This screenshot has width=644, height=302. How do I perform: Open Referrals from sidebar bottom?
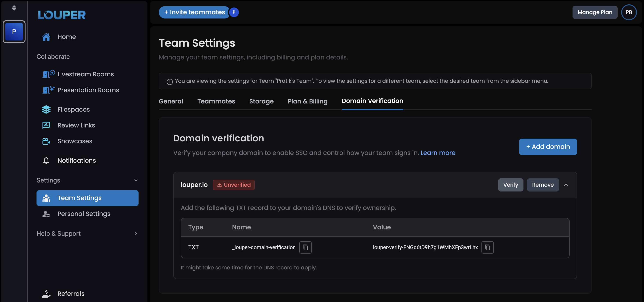[71, 293]
